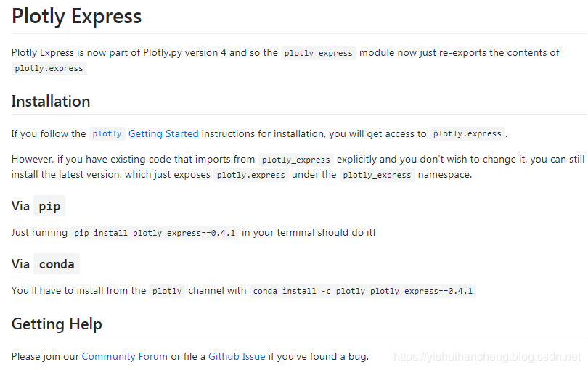588x370 pixels.
Task: Click plotly.express code under the title paragraph
Action: (49, 69)
